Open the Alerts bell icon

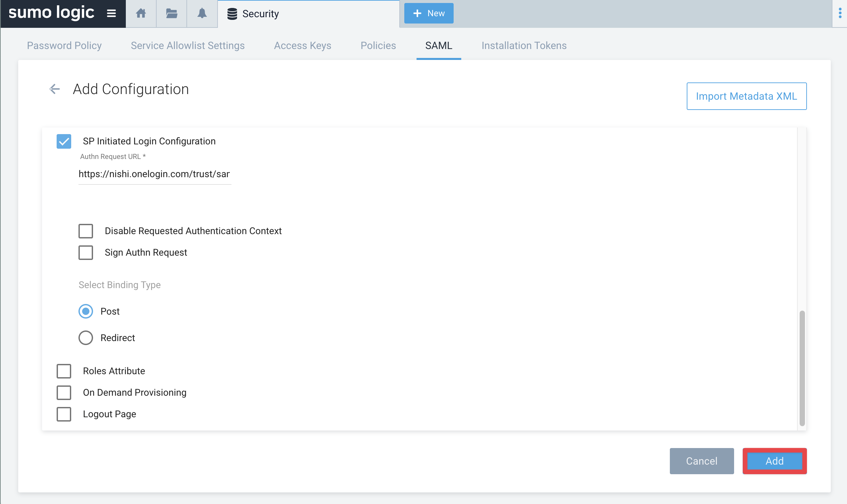pos(202,14)
